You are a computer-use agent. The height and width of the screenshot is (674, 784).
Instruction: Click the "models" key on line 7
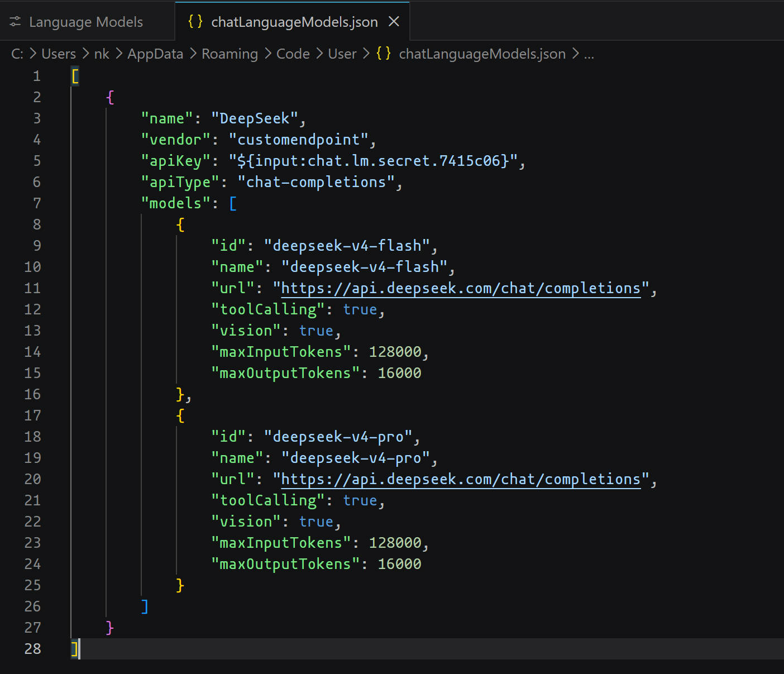coord(176,203)
